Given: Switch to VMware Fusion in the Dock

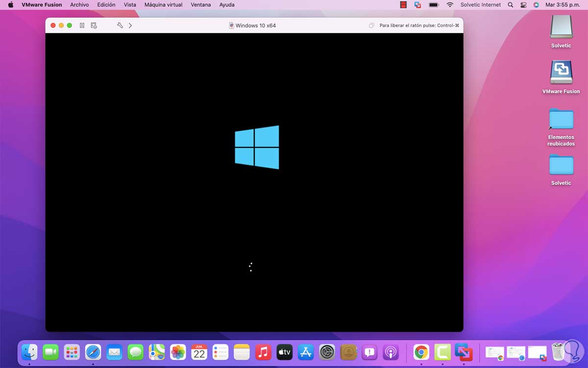Looking at the screenshot, I should tap(464, 352).
